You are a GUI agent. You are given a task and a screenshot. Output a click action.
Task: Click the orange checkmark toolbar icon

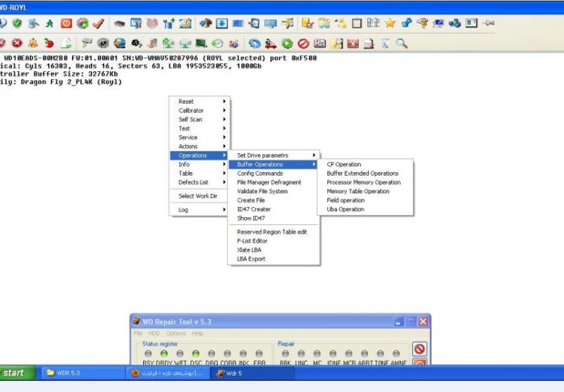[x=98, y=23]
